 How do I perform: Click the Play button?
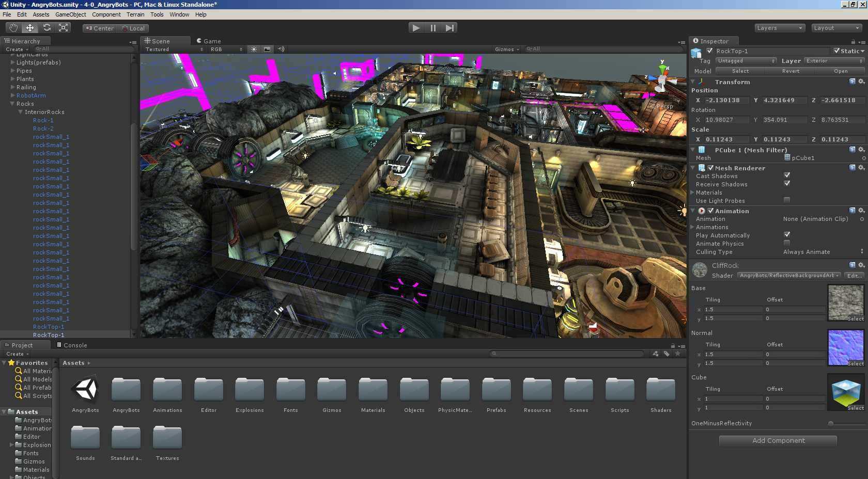[416, 28]
